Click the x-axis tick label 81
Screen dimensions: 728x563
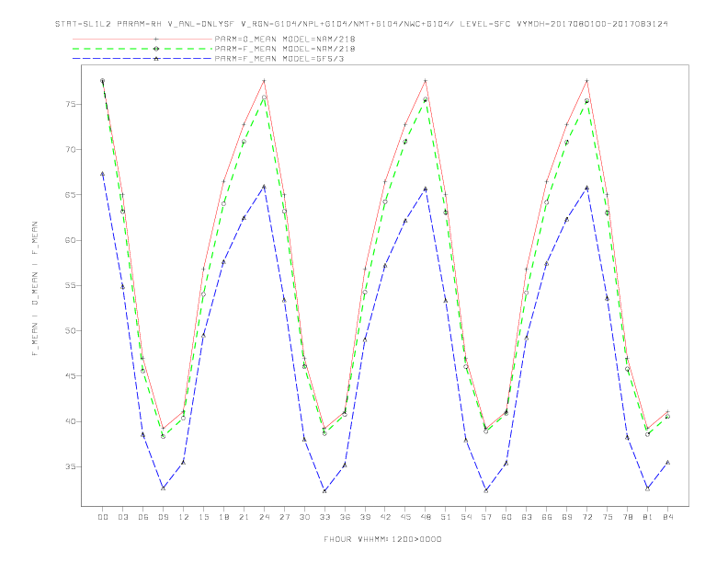tap(648, 517)
